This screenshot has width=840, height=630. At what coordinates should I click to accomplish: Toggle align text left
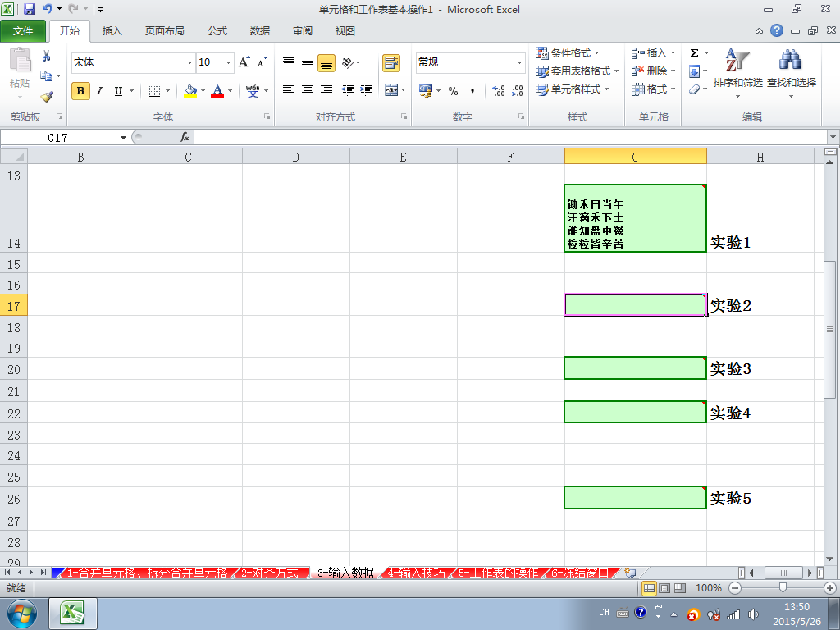point(288,90)
